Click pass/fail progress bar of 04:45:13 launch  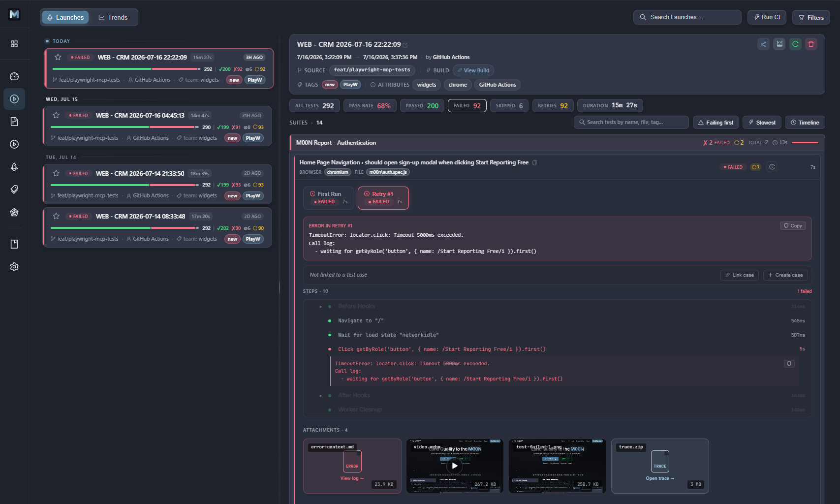point(124,127)
